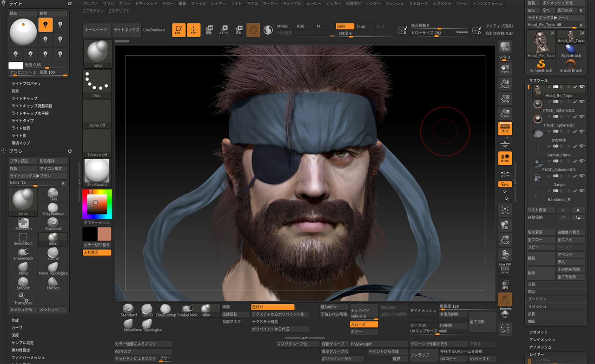Pick the Smooth brush
Viewport: 595px width, 364px height.
[23, 283]
